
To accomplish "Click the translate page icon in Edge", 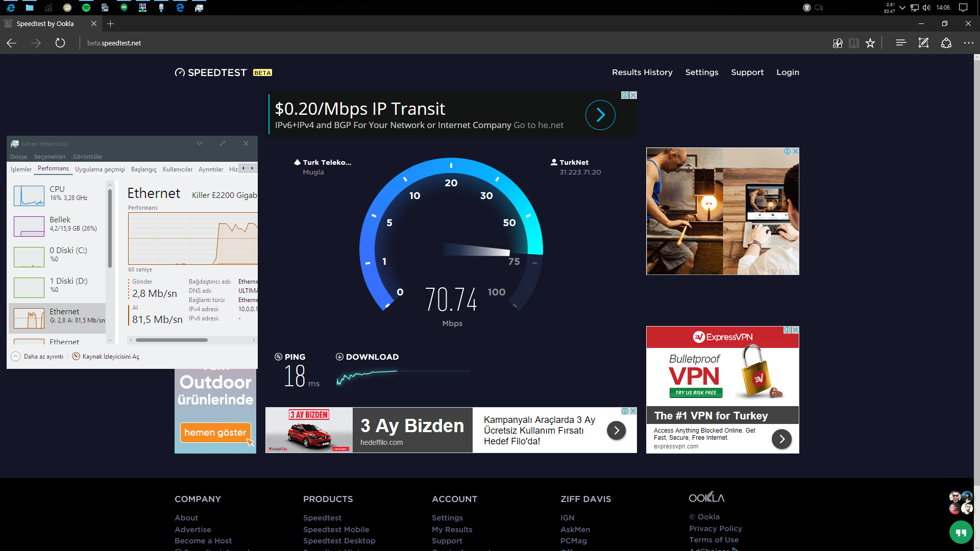I will pyautogui.click(x=838, y=43).
